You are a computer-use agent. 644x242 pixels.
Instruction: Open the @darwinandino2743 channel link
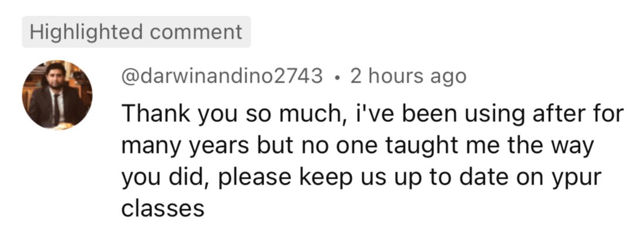pos(222,76)
